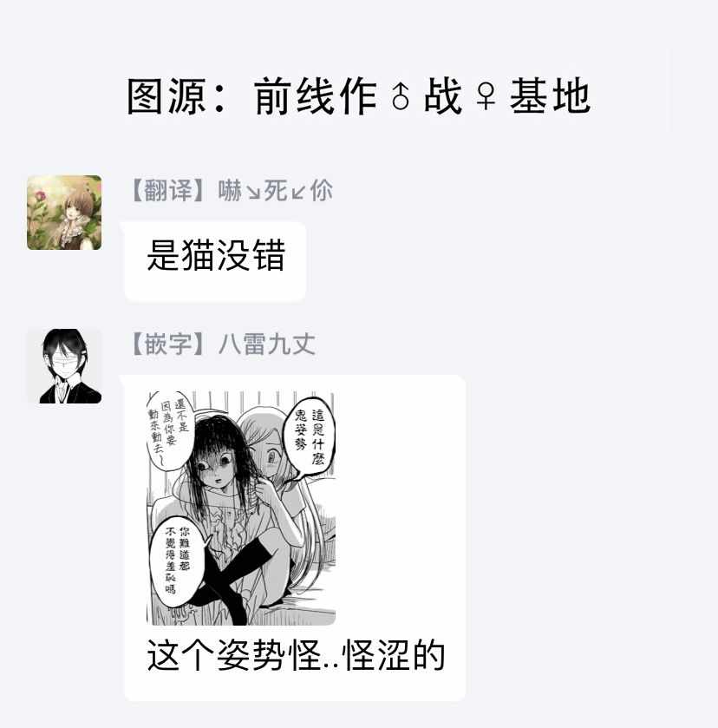Screen dimensions: 718x728
Task: Select the 【嵌字】 role tag
Action: [x=168, y=344]
